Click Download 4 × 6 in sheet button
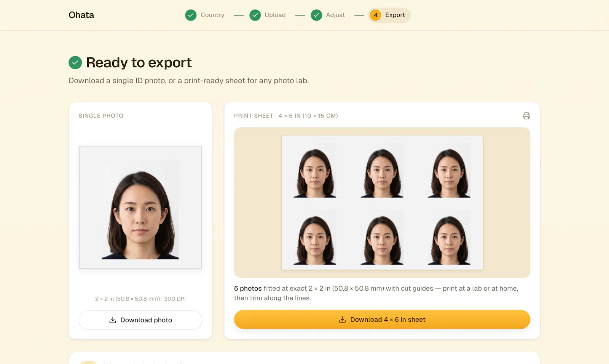 coord(382,319)
